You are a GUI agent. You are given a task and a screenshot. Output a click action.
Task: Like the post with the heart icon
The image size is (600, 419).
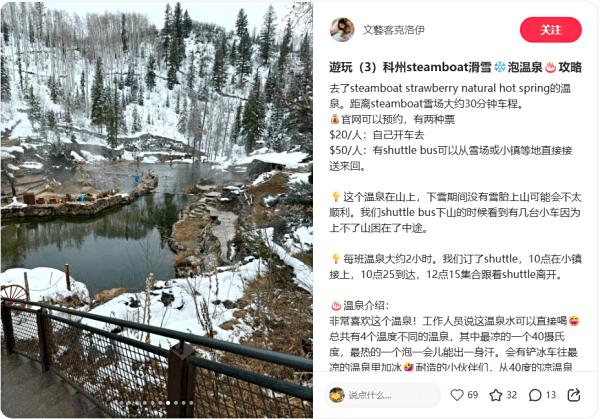457,395
